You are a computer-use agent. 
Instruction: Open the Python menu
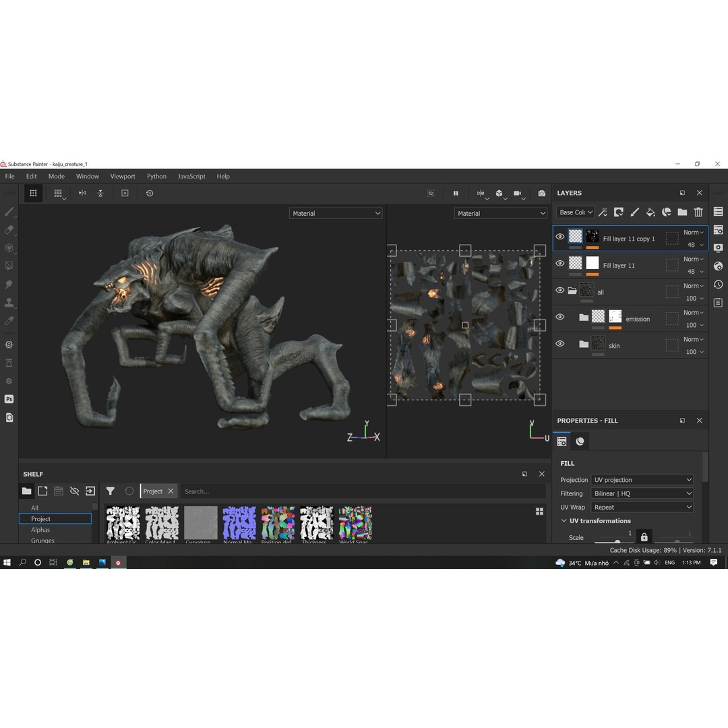coord(156,176)
